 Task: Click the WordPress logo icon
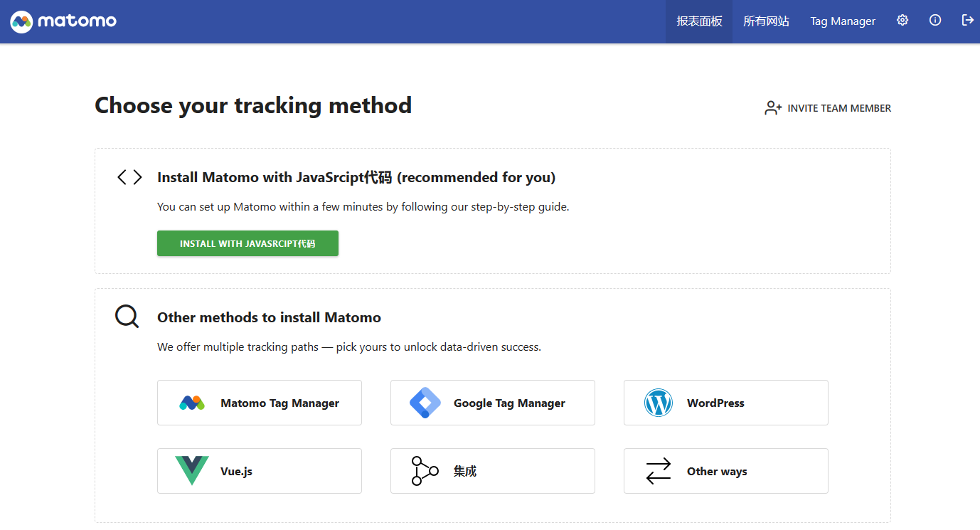[x=659, y=403]
